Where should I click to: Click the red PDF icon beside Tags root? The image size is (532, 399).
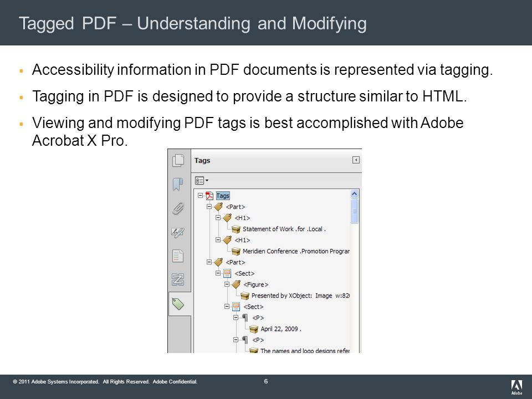click(x=209, y=196)
